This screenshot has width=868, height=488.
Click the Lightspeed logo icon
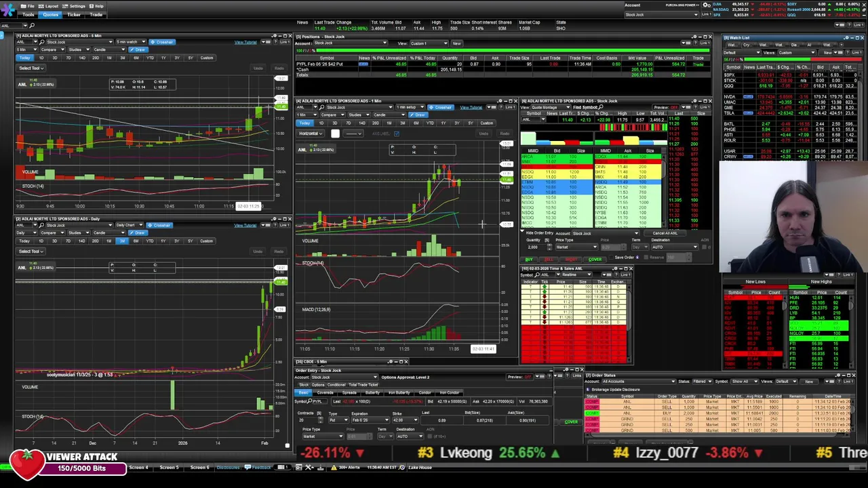tap(8, 9)
